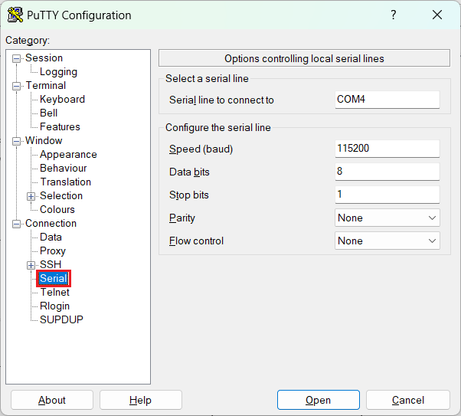Click the Data bits input field

pos(387,172)
